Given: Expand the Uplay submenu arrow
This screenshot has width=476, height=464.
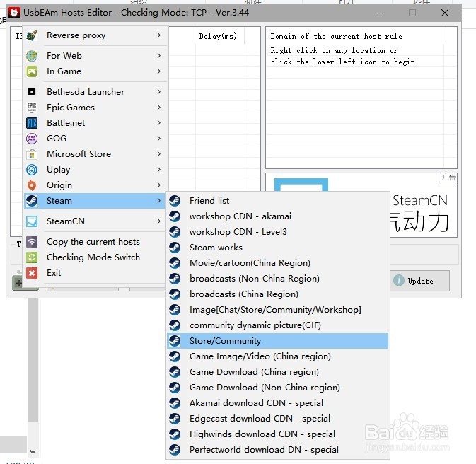Looking at the screenshot, I should pyautogui.click(x=158, y=170).
